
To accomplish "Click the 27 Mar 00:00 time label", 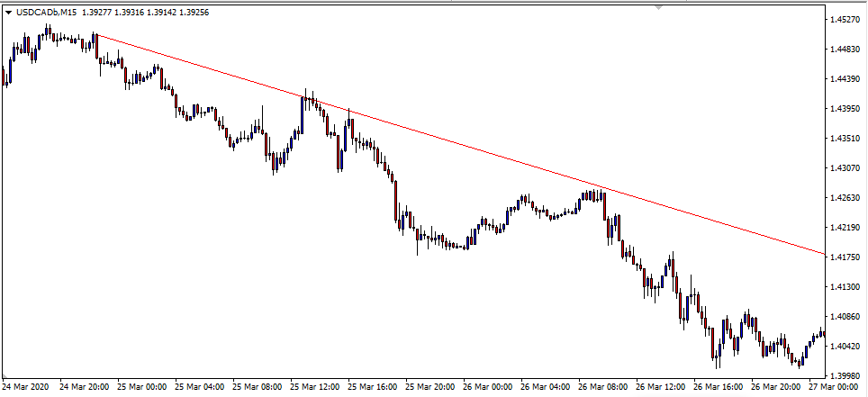I will (x=833, y=385).
